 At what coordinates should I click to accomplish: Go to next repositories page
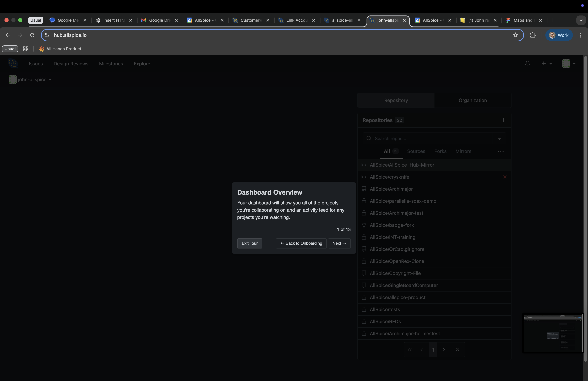[x=444, y=350]
